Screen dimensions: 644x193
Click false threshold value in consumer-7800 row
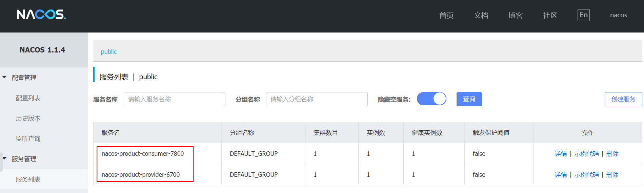[479, 154]
